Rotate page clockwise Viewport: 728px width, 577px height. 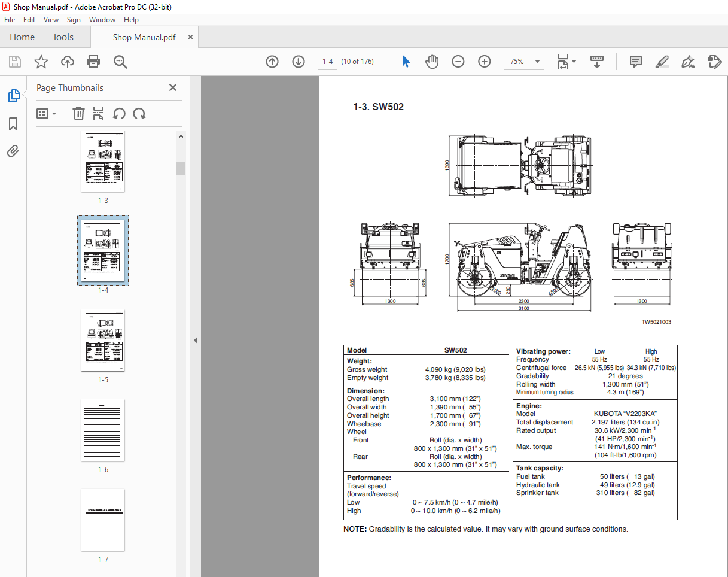(x=139, y=113)
